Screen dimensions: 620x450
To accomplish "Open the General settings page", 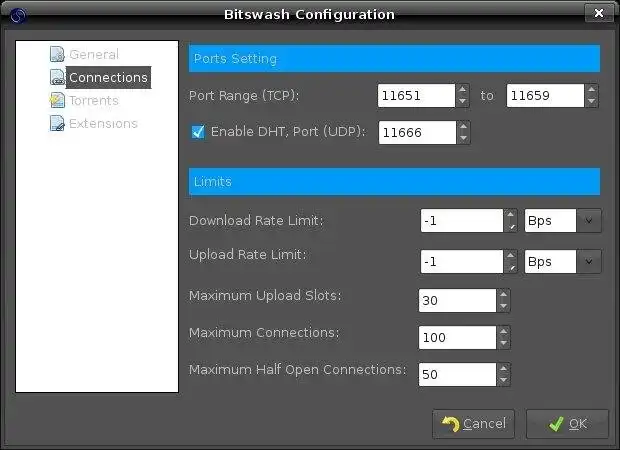I will click(94, 55).
